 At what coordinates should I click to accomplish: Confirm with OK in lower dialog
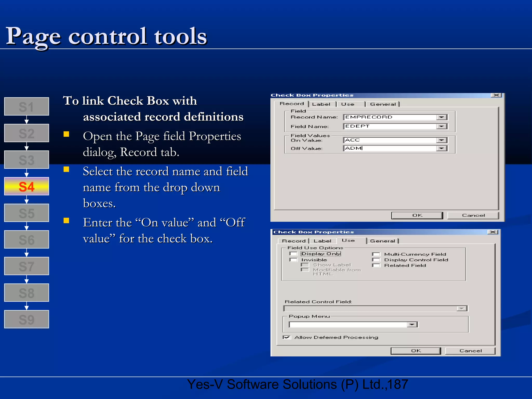click(416, 351)
